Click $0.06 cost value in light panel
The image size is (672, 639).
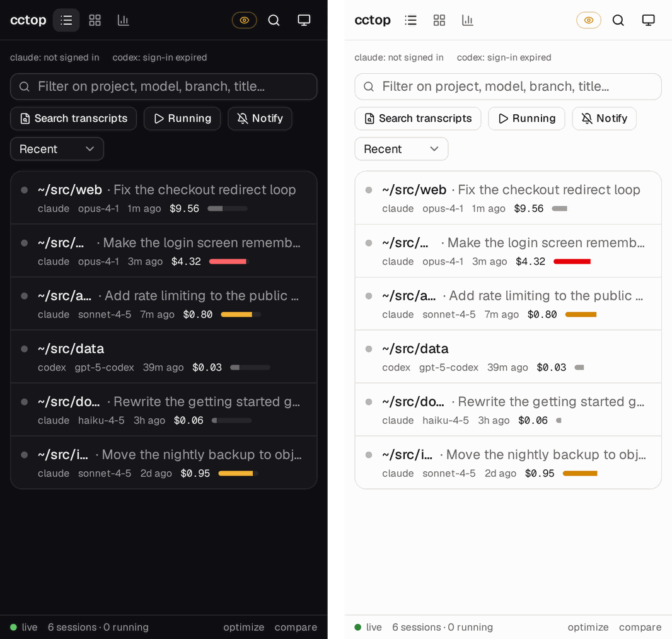click(x=533, y=420)
